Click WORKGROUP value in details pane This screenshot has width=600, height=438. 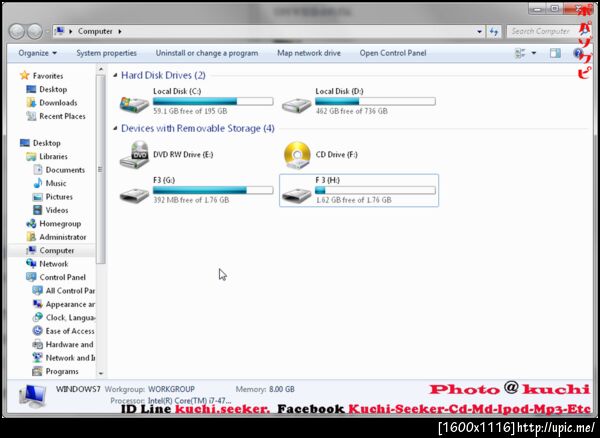171,389
